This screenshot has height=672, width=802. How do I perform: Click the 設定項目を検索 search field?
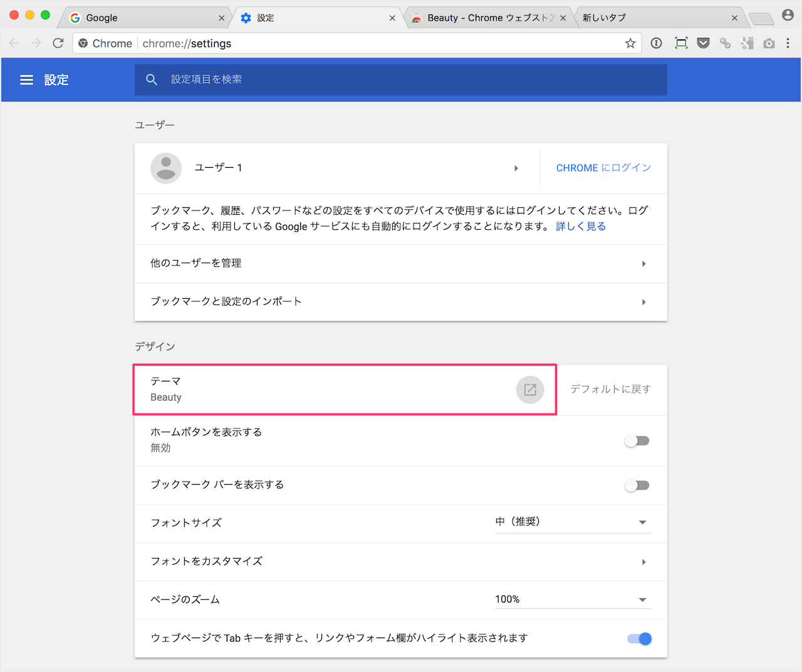point(401,80)
